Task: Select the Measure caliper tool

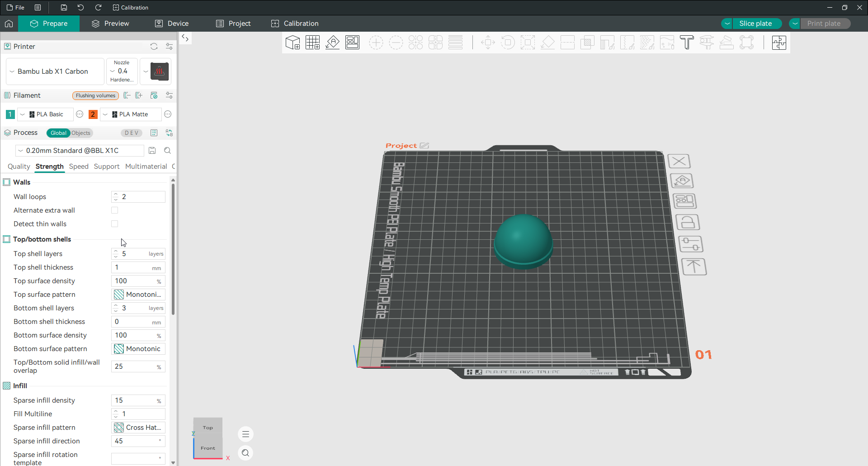Action: (x=707, y=43)
